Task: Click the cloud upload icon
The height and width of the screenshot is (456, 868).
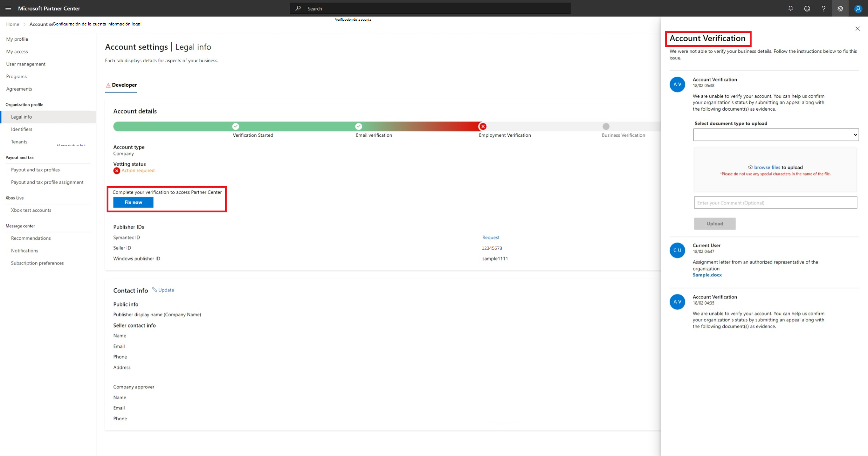Action: tap(750, 167)
